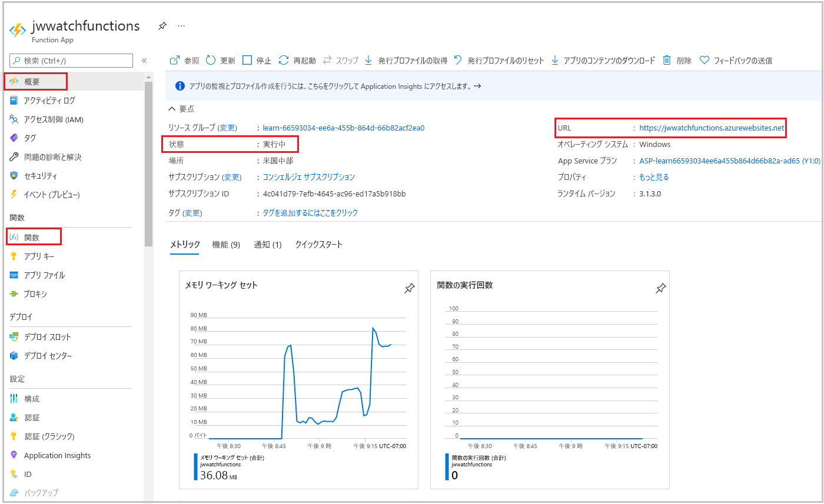Click runtime version 3.1.3.0 value
This screenshot has height=504, width=824.
click(650, 193)
